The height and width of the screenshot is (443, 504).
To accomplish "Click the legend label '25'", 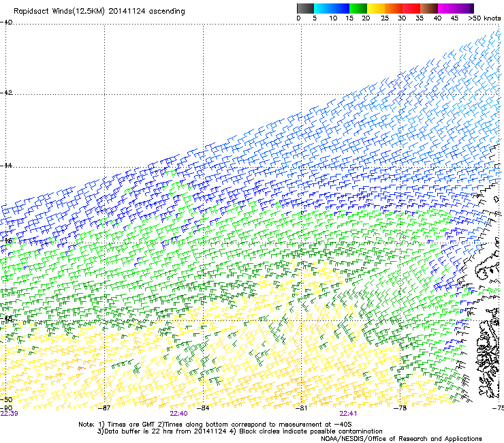I will pyautogui.click(x=385, y=18).
